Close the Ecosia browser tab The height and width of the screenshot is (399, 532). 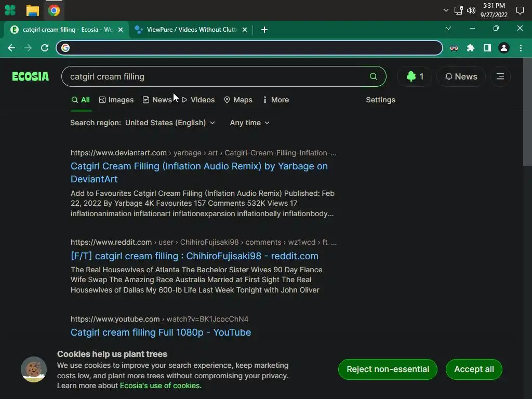click(121, 30)
